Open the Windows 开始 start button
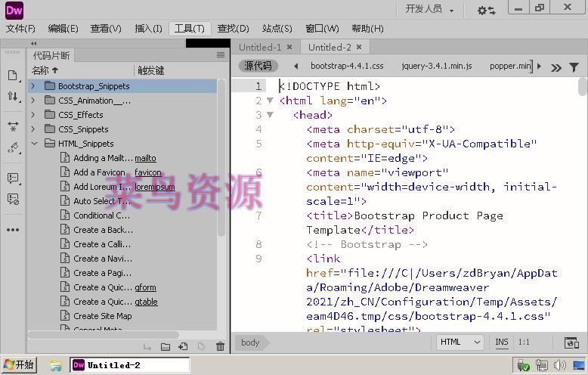 pyautogui.click(x=19, y=365)
